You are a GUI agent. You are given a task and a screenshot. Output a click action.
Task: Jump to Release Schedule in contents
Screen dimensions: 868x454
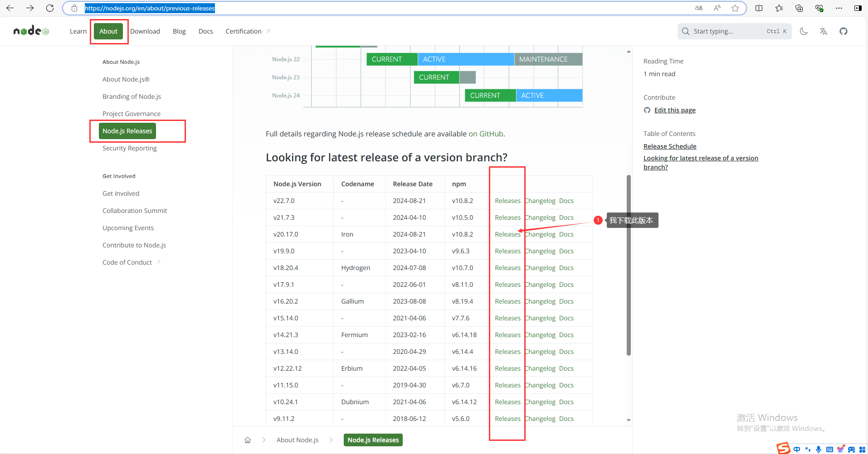[x=670, y=146]
